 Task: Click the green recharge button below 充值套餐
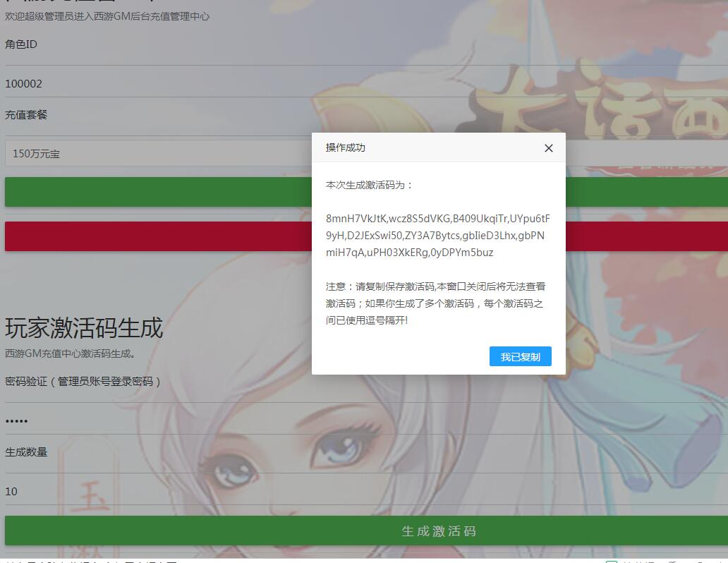click(155, 192)
